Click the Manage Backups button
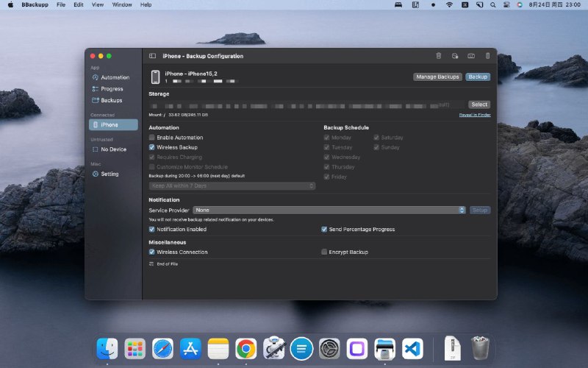Screen dimensions: 588x368 coord(437,77)
